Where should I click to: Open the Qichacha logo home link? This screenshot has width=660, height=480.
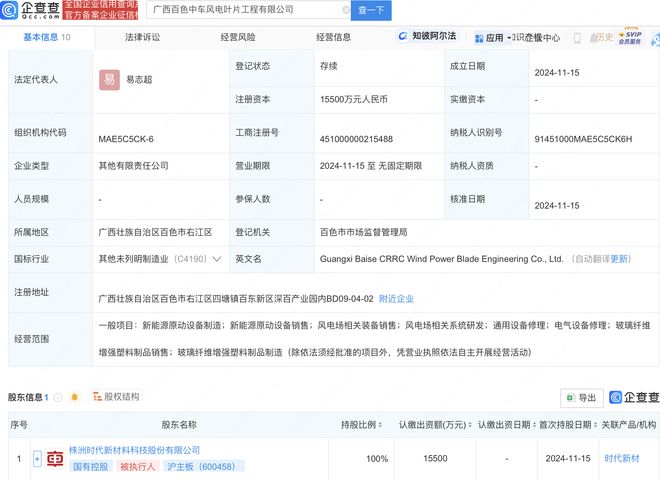click(x=30, y=10)
